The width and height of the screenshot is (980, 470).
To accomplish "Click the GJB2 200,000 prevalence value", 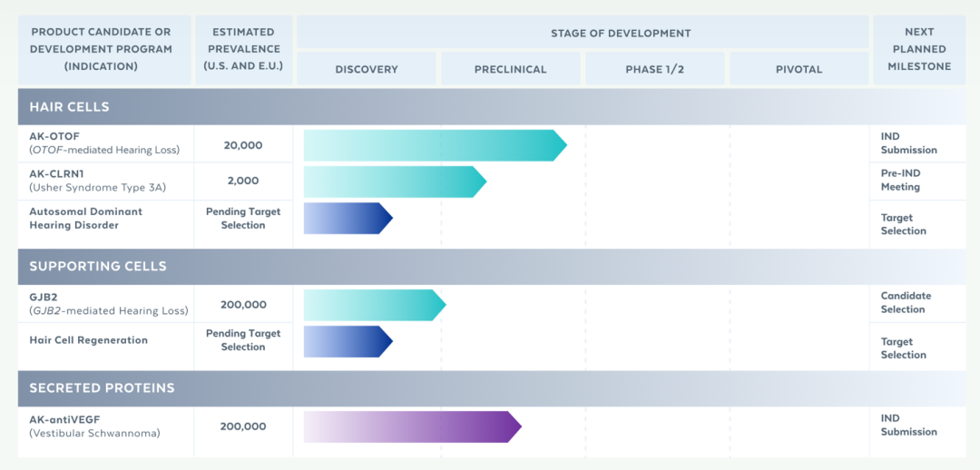I will pos(243,305).
